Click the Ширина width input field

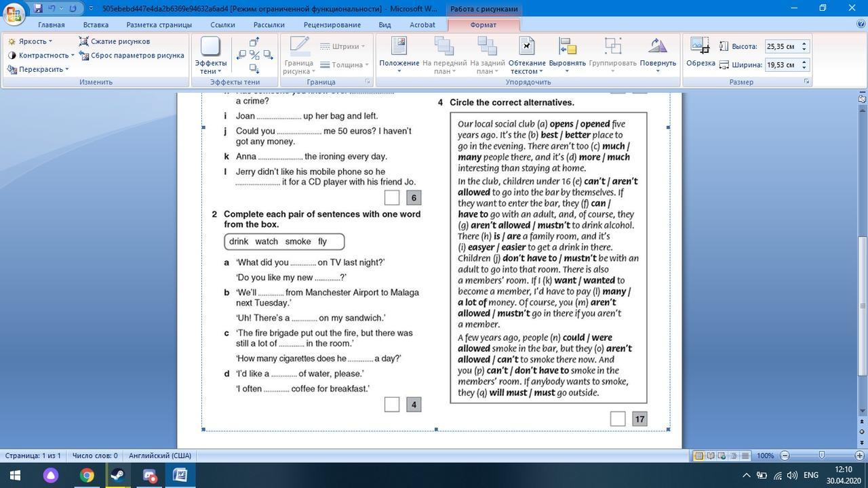(782, 65)
